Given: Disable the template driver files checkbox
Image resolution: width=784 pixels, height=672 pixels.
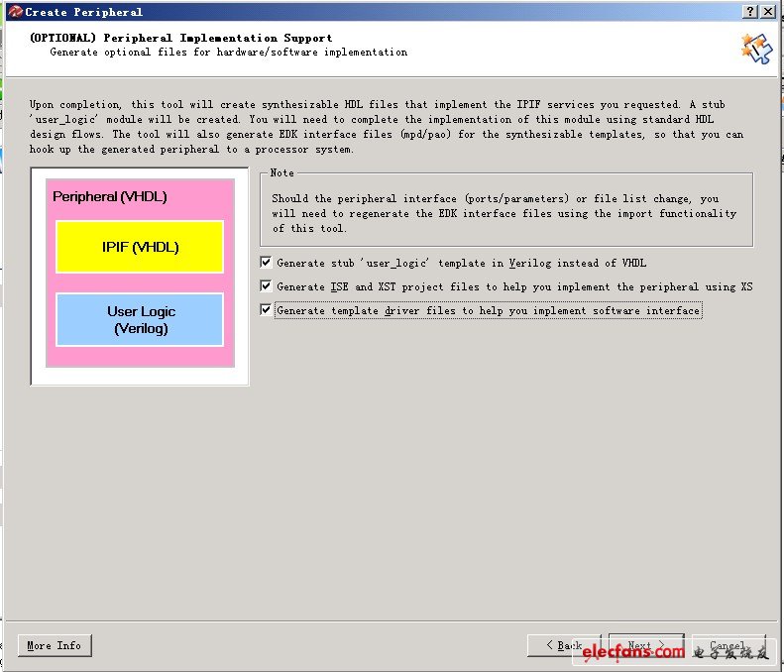Looking at the screenshot, I should pos(266,310).
